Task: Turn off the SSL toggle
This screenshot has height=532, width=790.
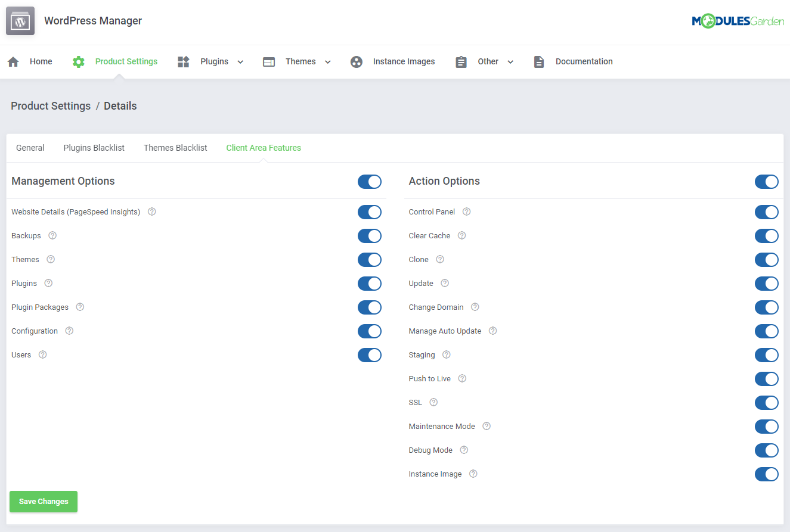Action: click(767, 403)
